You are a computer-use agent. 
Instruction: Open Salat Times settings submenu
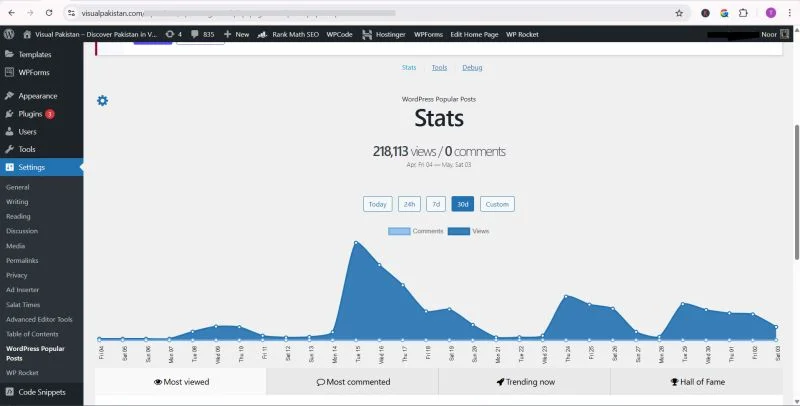[x=23, y=304]
